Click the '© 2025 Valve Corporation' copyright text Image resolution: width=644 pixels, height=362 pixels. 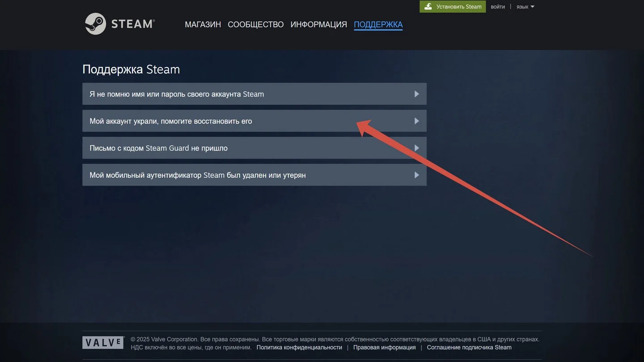164,339
